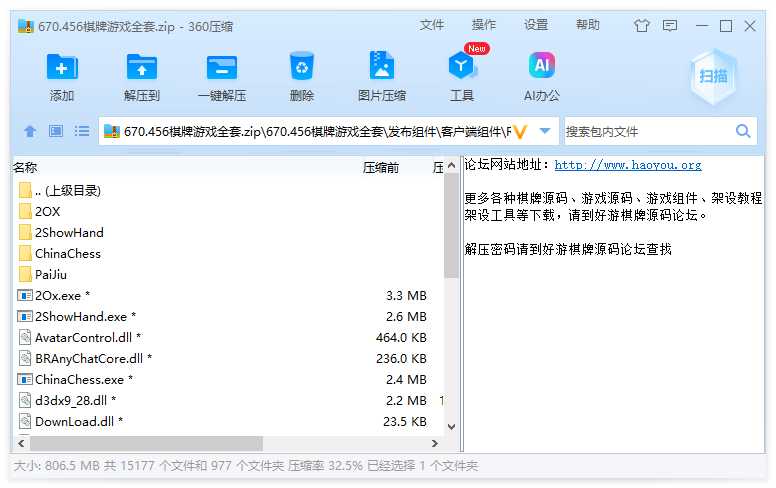Open the 工具 (Tools) icon with New badge
This screenshot has height=488, width=776.
pyautogui.click(x=463, y=64)
